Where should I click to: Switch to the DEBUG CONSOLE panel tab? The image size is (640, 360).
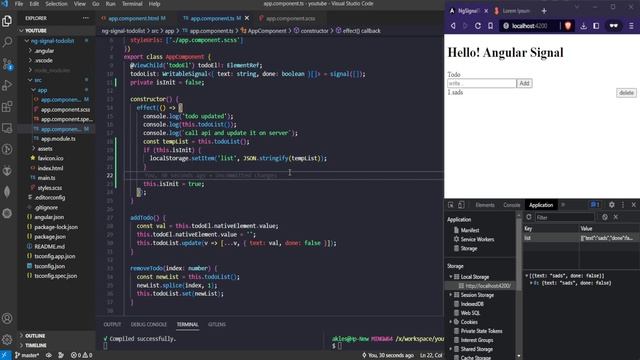(149, 324)
